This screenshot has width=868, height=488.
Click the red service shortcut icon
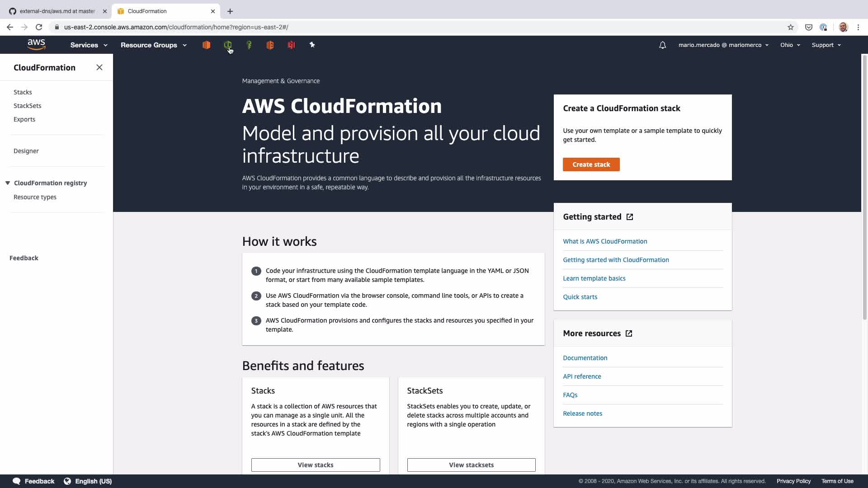(x=291, y=45)
